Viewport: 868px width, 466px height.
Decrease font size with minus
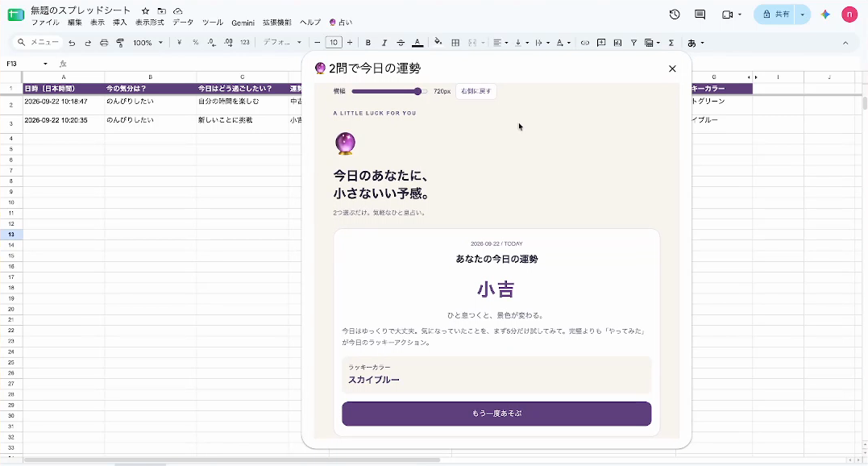318,43
